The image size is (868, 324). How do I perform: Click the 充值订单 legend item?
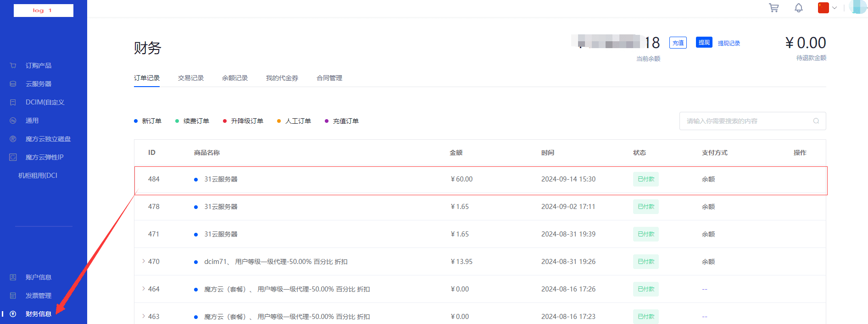(342, 121)
